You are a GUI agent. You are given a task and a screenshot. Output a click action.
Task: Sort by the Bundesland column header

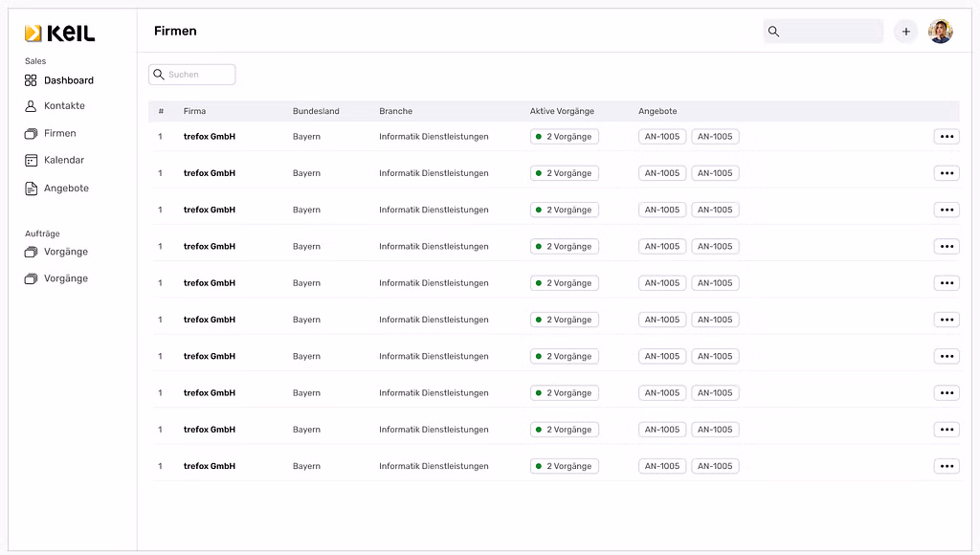click(316, 111)
